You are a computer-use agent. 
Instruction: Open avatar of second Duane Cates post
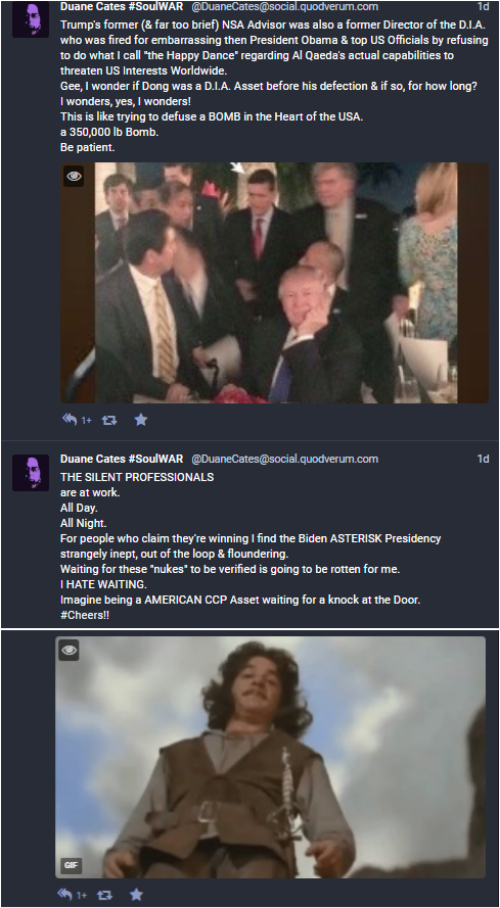[31, 473]
